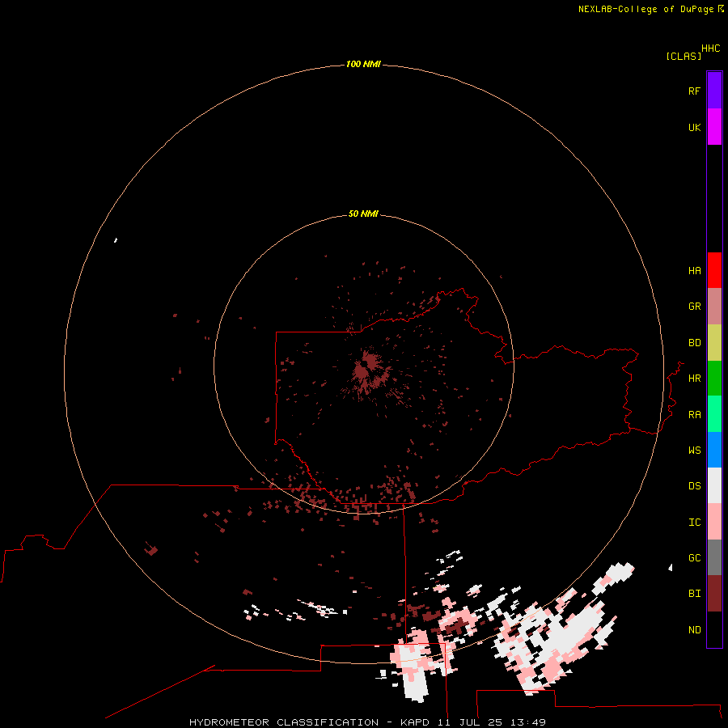This screenshot has height=728, width=728.
Task: Select the dusty pink GR swatch
Action: tap(714, 307)
